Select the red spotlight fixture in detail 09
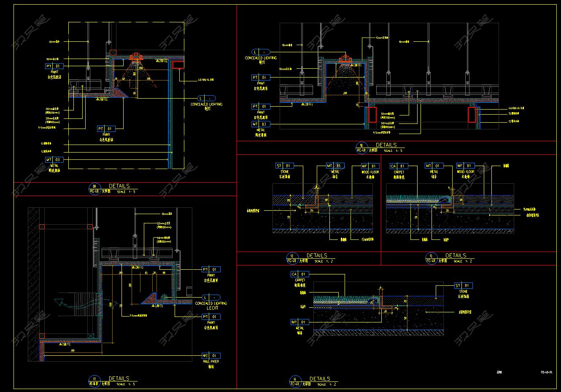 click(x=136, y=56)
